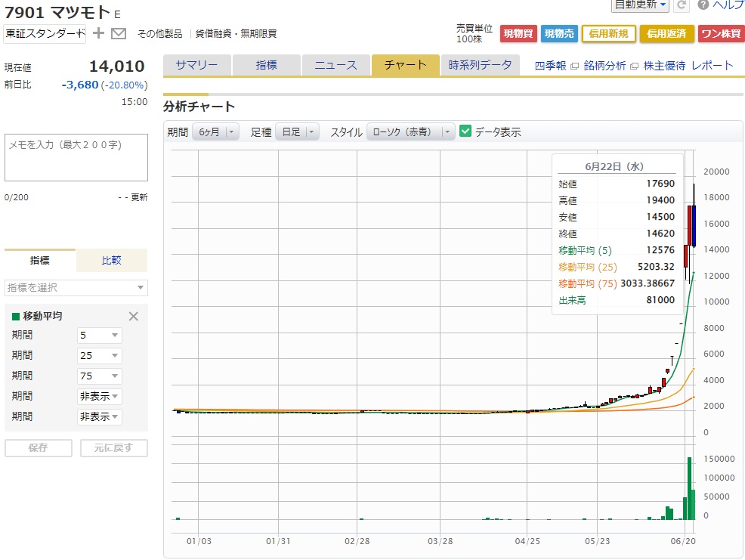Viewport: 745px width, 560px height.
Task: Click the 7901 マツモト stock title
Action: [x=57, y=12]
